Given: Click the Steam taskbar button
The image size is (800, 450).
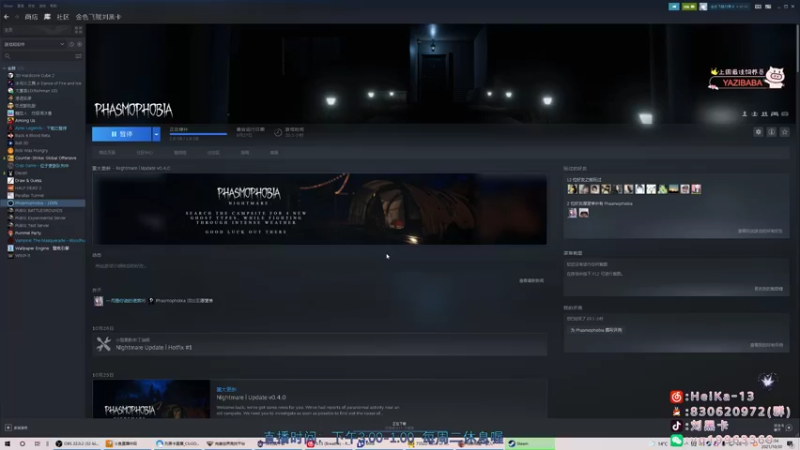Looking at the screenshot, I should click(530, 444).
